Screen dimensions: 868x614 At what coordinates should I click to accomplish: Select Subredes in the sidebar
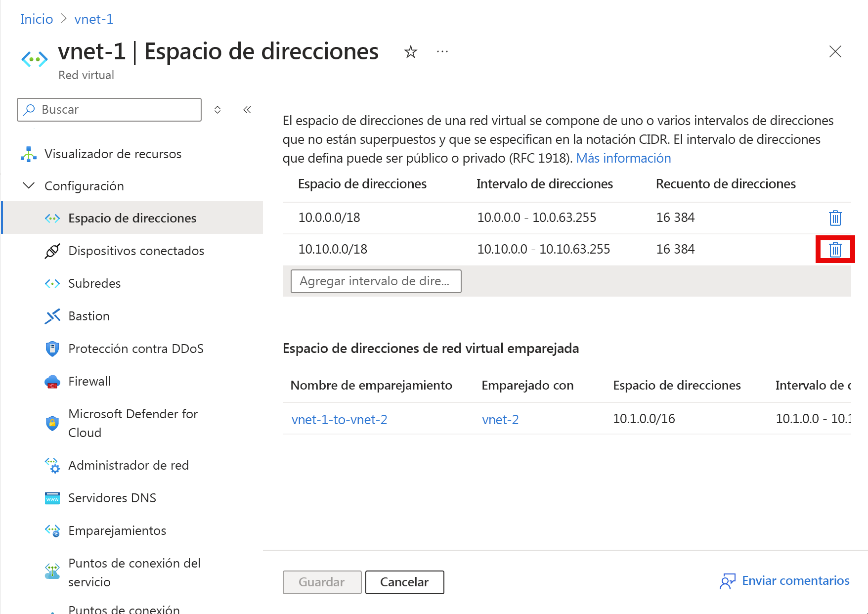point(94,283)
